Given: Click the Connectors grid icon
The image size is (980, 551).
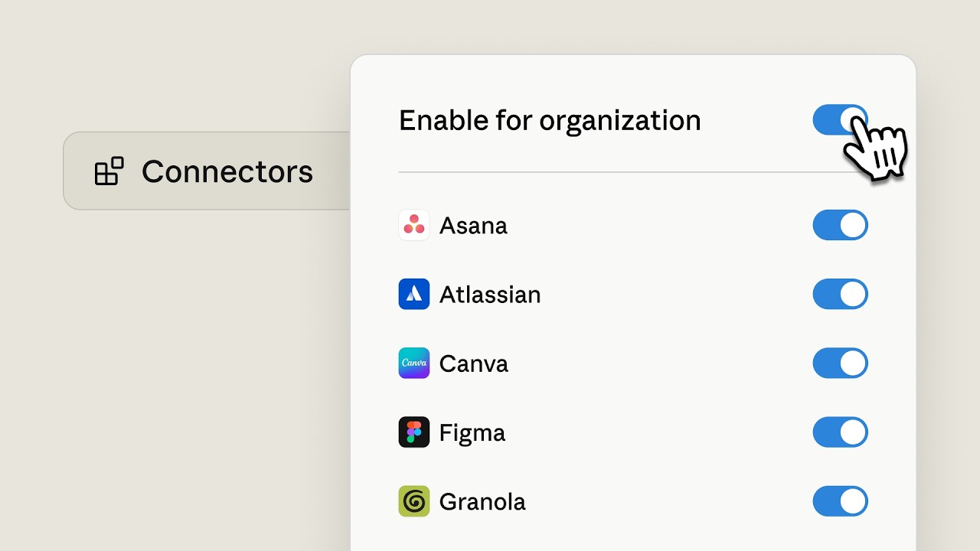Looking at the screenshot, I should tap(109, 171).
